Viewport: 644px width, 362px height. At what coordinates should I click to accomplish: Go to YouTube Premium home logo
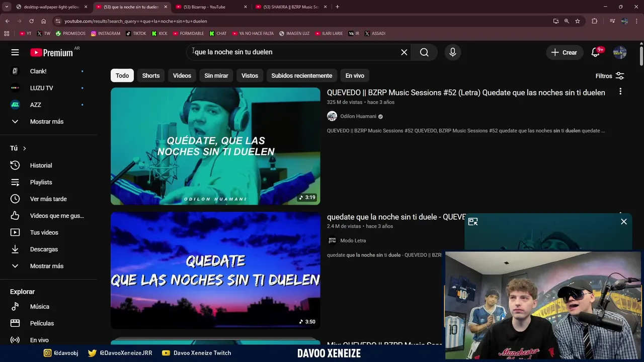51,52
